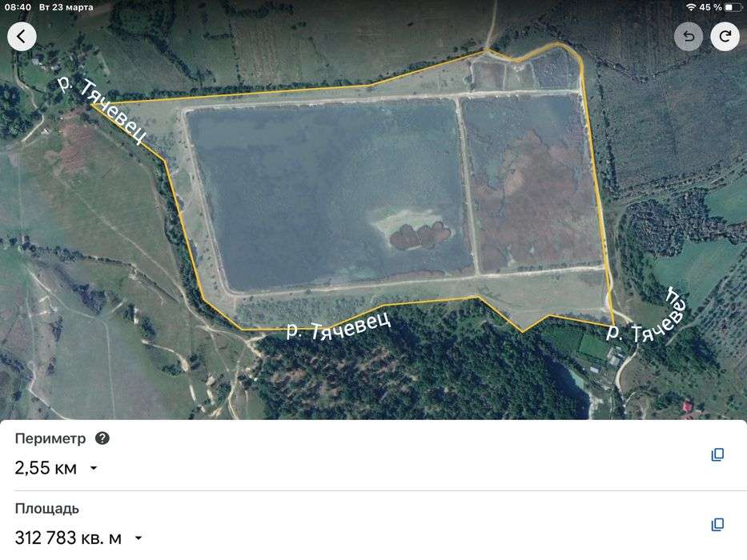Select the 2,55 км perimeter value
The image size is (747, 560).
coord(46,468)
